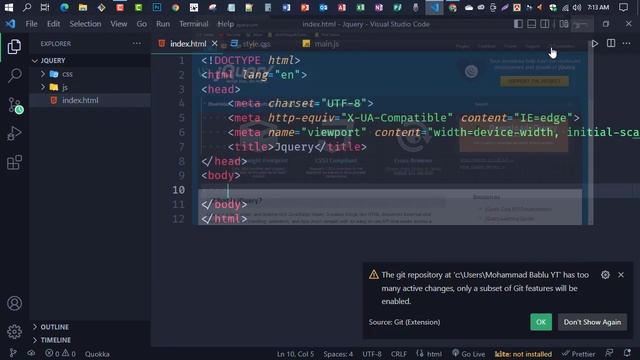Open the customize layout icon

564,24
